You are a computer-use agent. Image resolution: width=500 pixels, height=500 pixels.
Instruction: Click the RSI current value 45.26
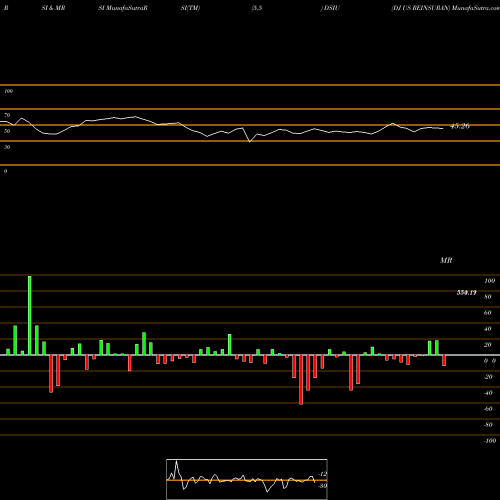[x=460, y=126]
